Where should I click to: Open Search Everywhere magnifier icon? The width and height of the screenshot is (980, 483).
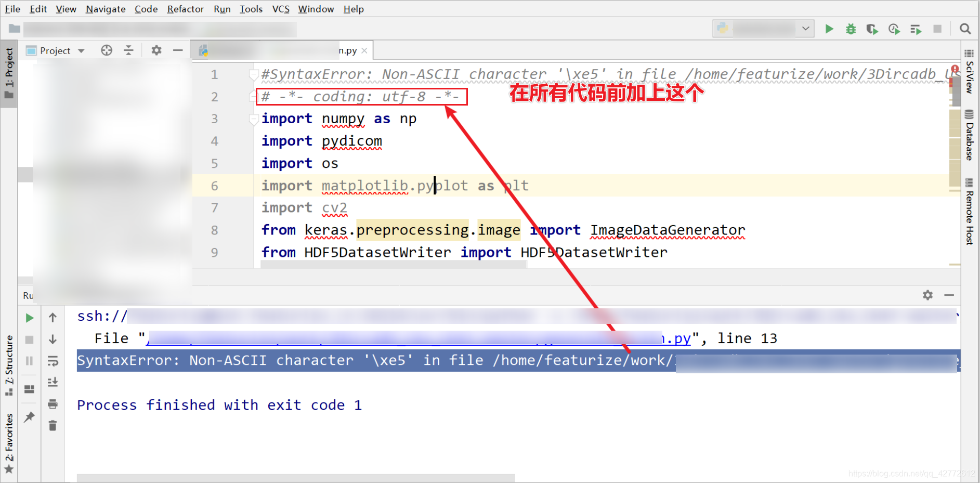(965, 29)
